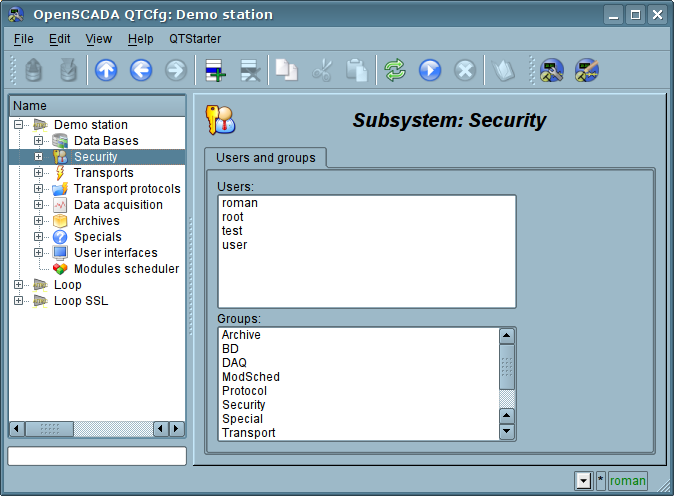Open the View menu
Viewport: 674px width, 496px height.
[x=98, y=39]
